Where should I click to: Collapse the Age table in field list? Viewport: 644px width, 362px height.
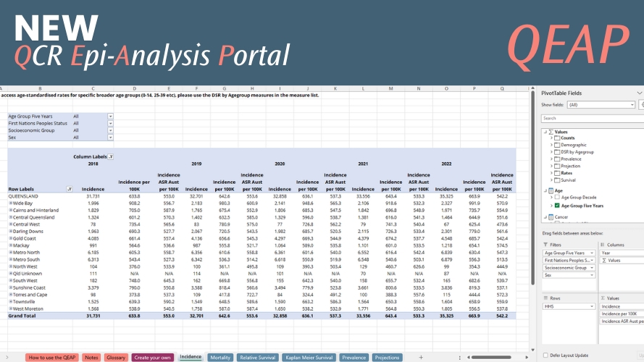click(x=545, y=190)
